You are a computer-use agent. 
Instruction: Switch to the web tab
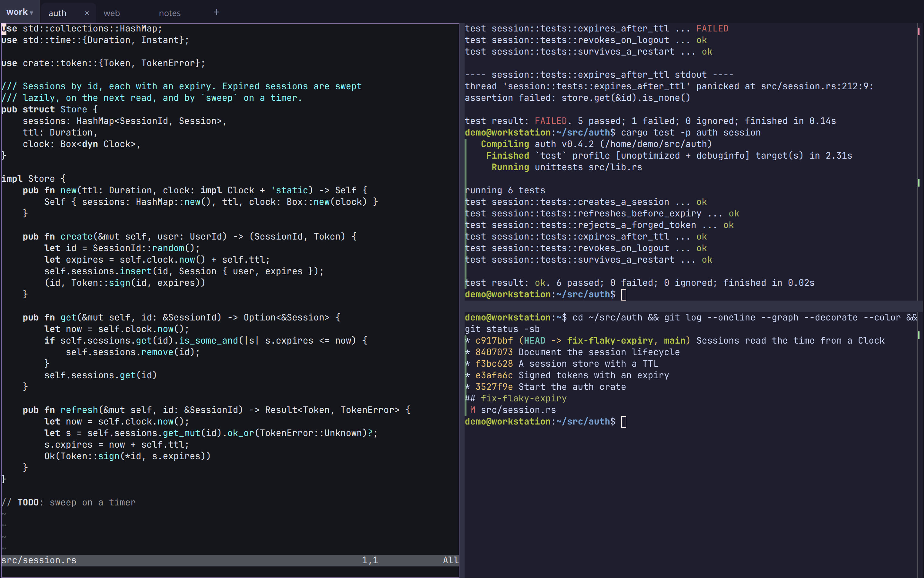[112, 13]
